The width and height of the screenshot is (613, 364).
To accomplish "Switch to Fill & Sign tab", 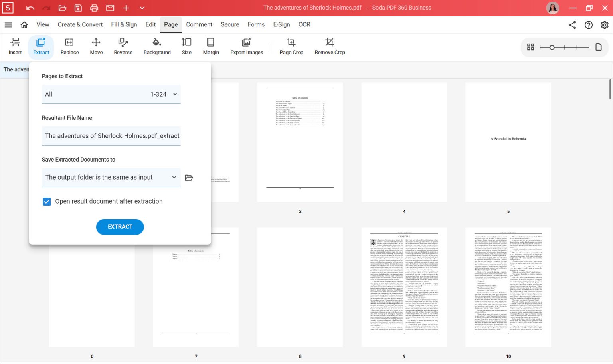I will click(124, 24).
